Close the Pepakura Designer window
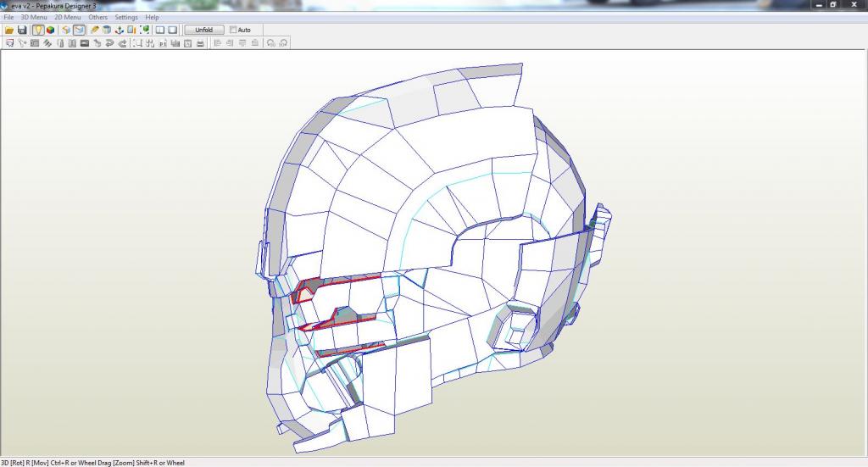 tap(854, 5)
